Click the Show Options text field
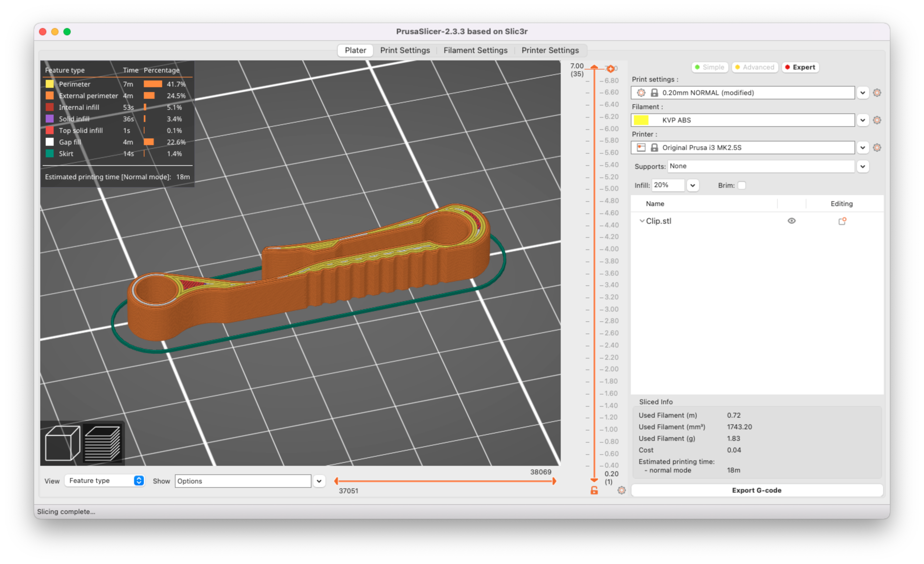 pos(243,481)
